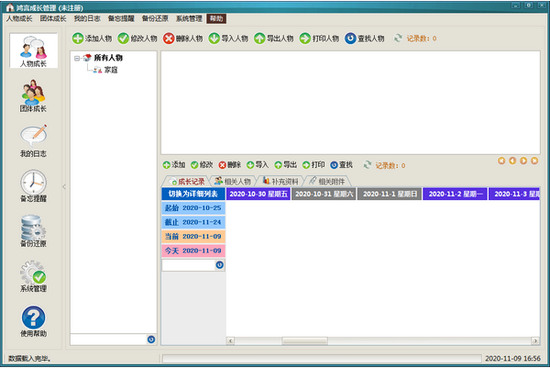Open 系统管理 gear icon

[33, 276]
